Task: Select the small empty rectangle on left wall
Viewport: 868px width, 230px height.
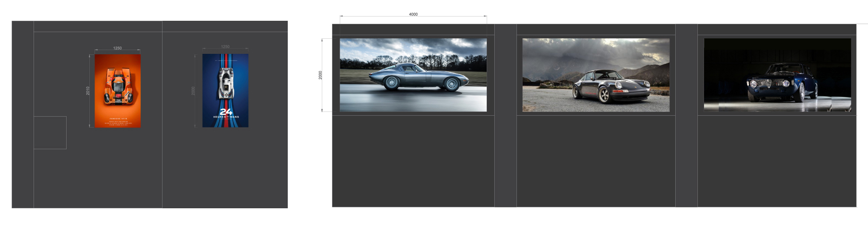Action: pos(50,133)
